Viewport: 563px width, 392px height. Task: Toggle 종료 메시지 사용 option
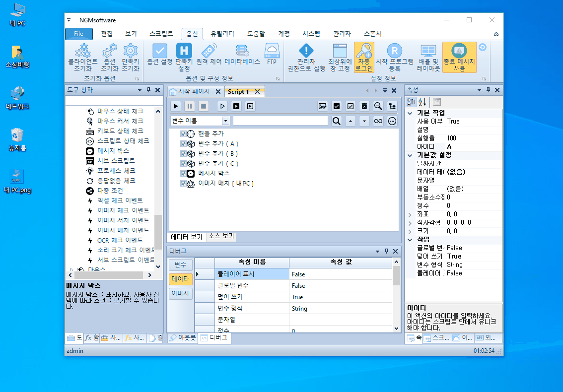(459, 58)
